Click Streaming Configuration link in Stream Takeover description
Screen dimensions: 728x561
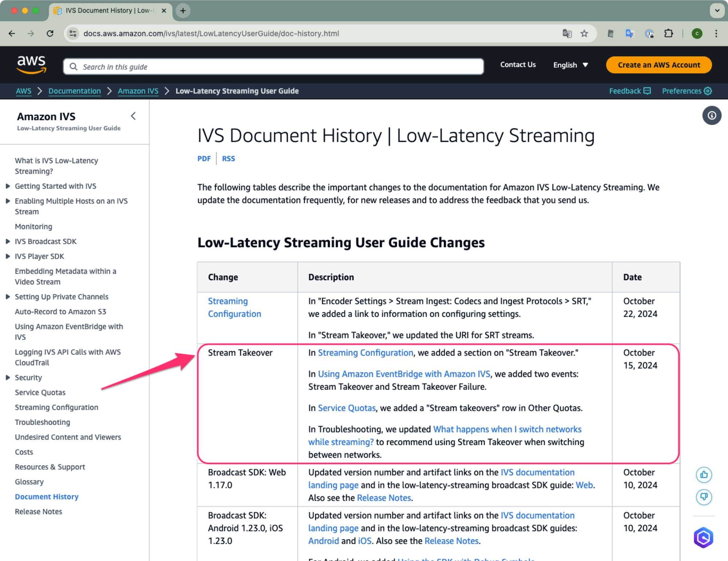point(365,353)
